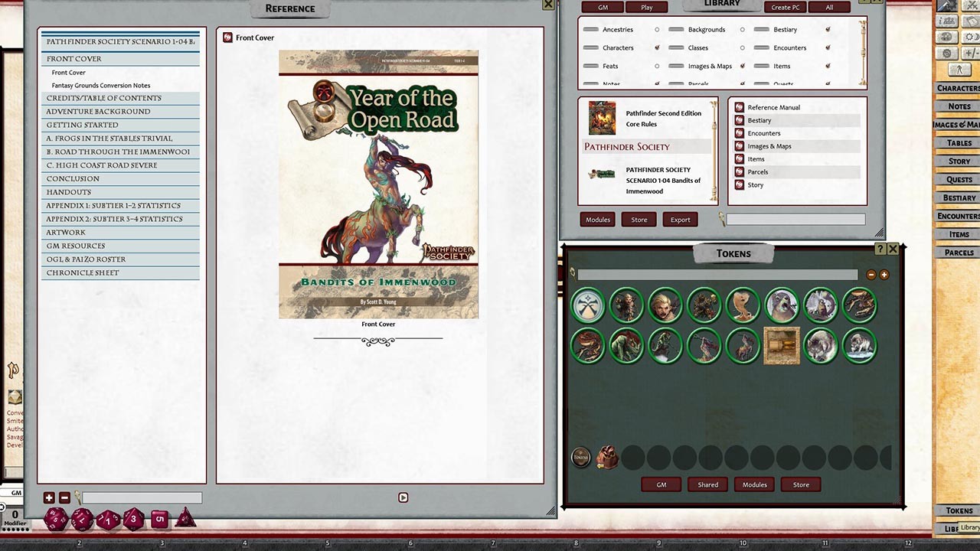Image resolution: width=980 pixels, height=551 pixels.
Task: Open the Options gear on the right sidebar
Action: (x=946, y=52)
